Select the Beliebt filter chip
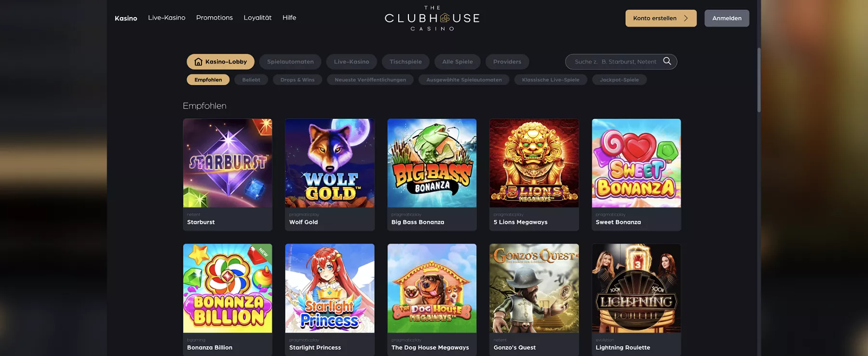The image size is (868, 356). 251,80
